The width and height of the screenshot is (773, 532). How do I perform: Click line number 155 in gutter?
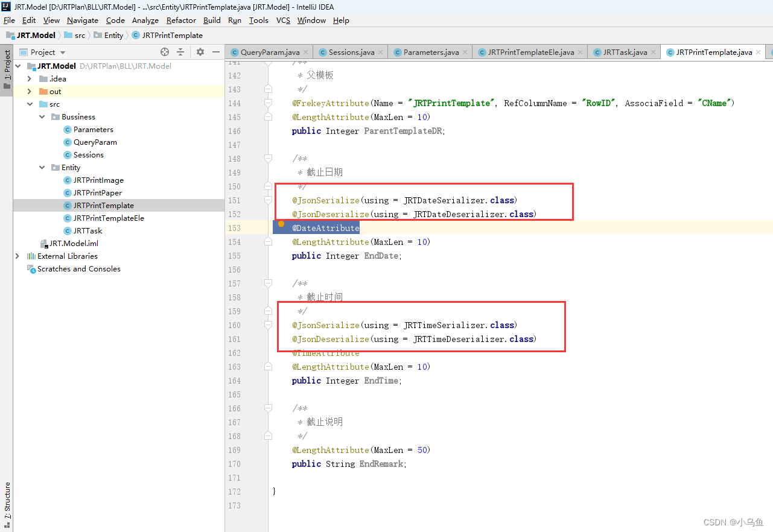(x=234, y=256)
